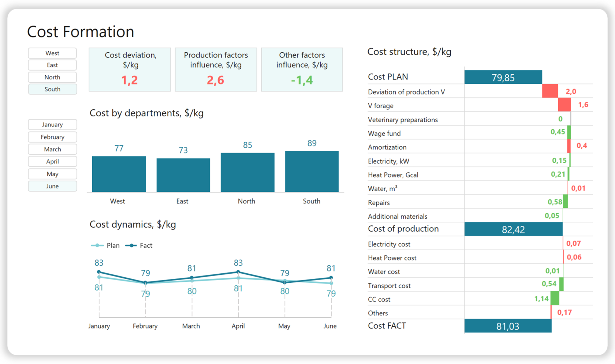Click the Cost FACT bar in the waterfall
This screenshot has width=615, height=364.
(x=508, y=326)
